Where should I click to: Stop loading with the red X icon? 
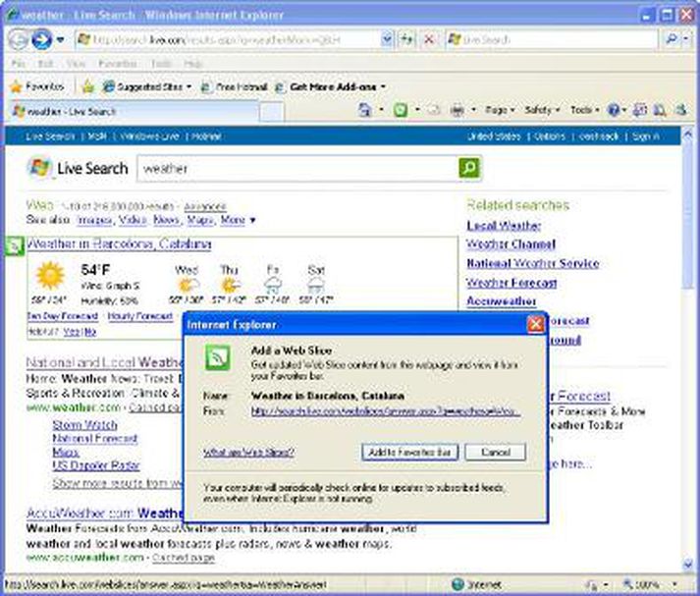point(429,39)
